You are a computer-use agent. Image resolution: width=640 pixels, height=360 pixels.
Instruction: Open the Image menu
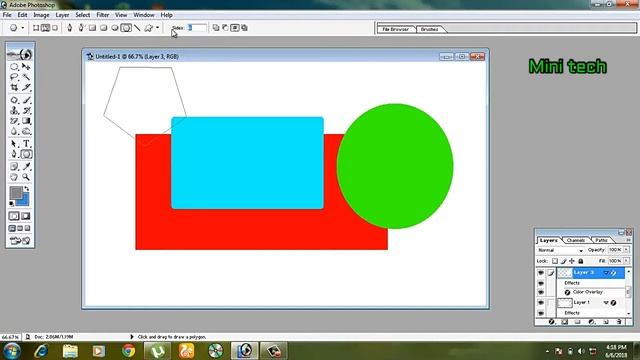point(41,15)
